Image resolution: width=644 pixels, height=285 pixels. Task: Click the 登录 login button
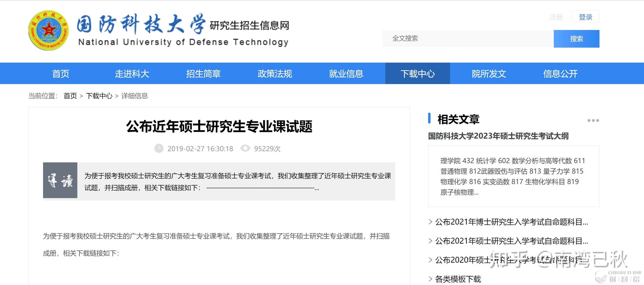tap(585, 17)
